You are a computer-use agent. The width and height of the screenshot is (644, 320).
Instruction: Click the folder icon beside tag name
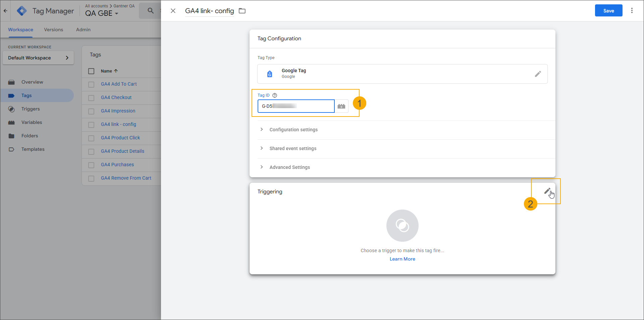(x=242, y=11)
